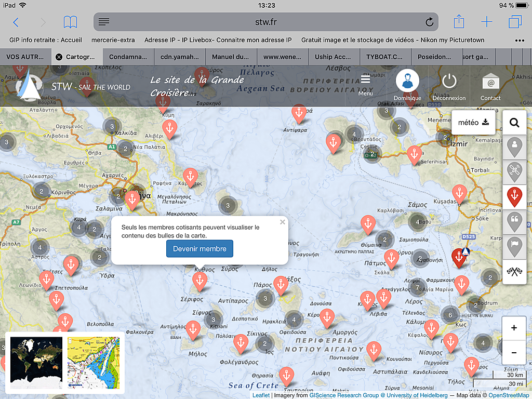532x399 pixels.
Task: Click anchor marker near Seferihisar
Action: (x=414, y=155)
